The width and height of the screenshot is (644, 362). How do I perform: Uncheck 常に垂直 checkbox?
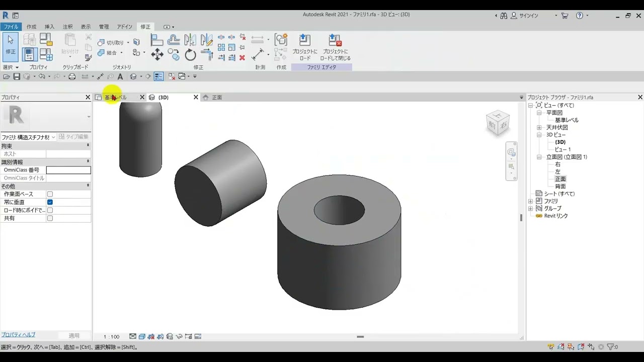coord(50,202)
